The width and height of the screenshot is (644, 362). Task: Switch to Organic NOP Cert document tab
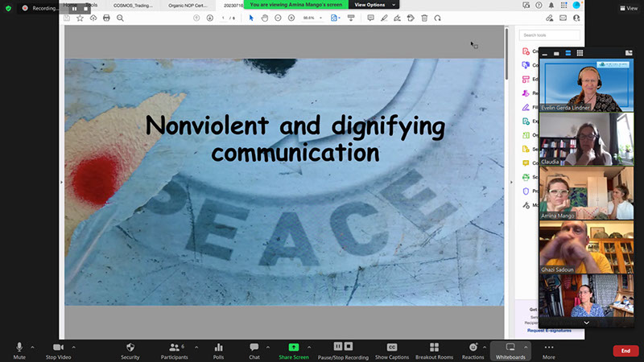(188, 6)
